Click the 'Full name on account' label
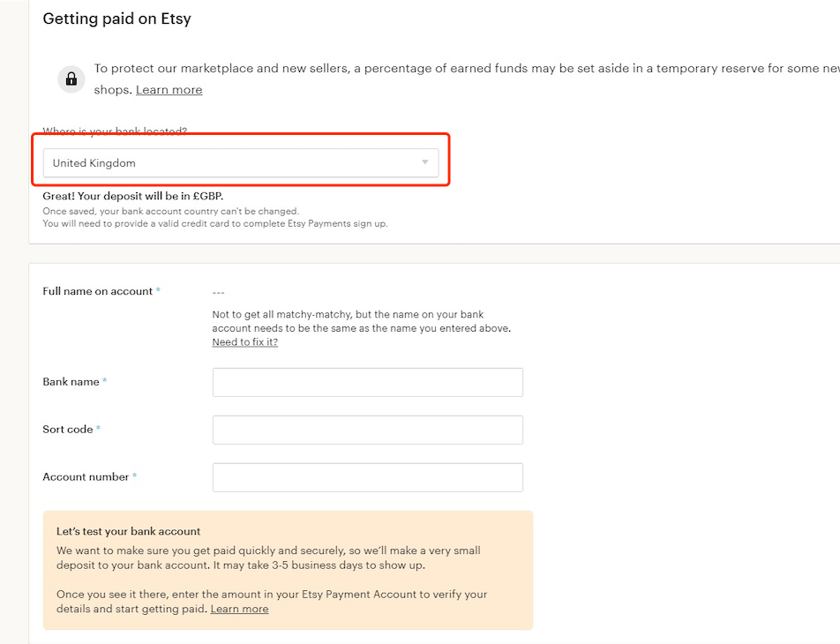Screen dimensions: 840x644 (x=98, y=291)
